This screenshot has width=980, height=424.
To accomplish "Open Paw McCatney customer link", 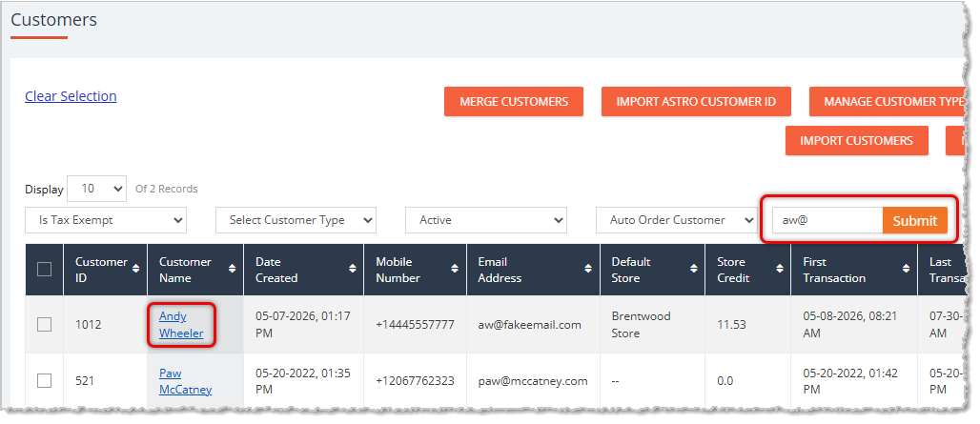I will click(x=185, y=381).
